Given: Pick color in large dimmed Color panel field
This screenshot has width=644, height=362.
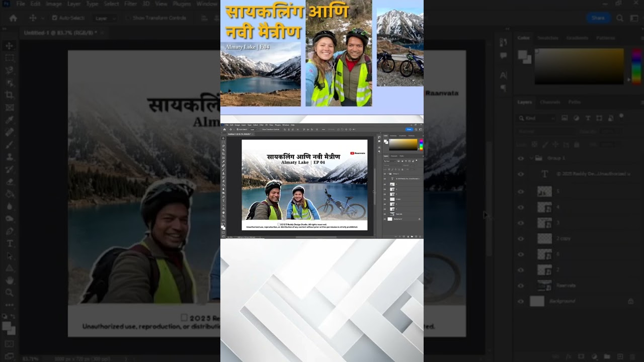Looking at the screenshot, I should (x=579, y=66).
